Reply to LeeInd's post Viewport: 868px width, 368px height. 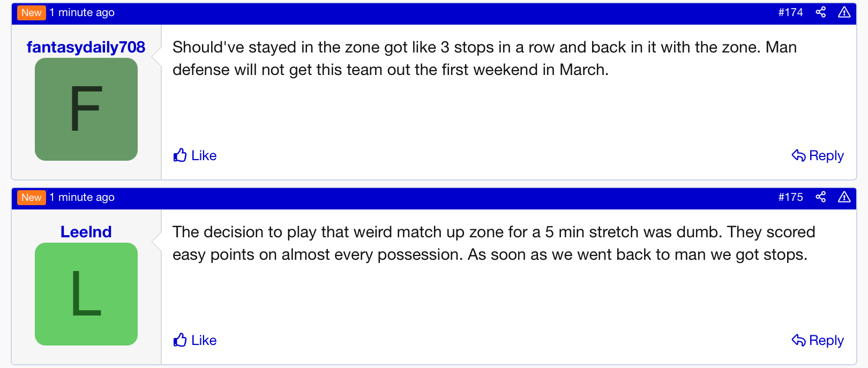(x=818, y=340)
